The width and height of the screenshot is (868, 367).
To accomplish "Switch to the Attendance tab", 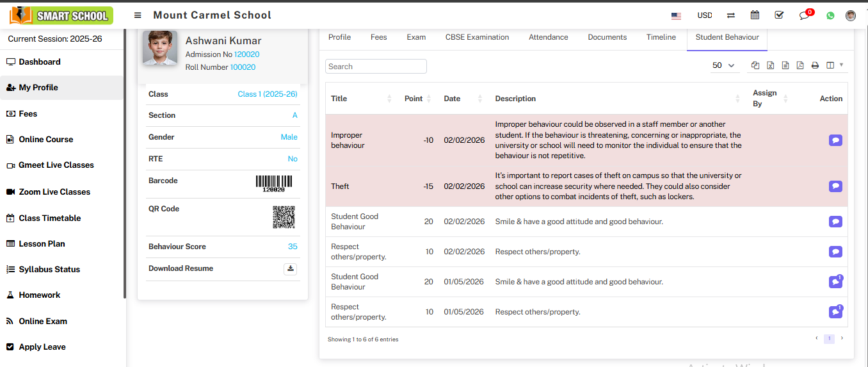I will click(548, 37).
